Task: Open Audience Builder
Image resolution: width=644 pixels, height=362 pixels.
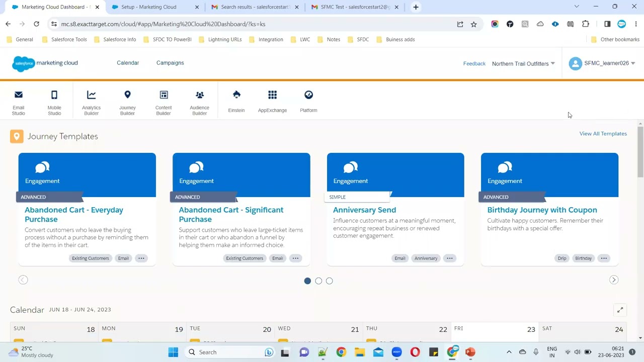Action: click(199, 103)
